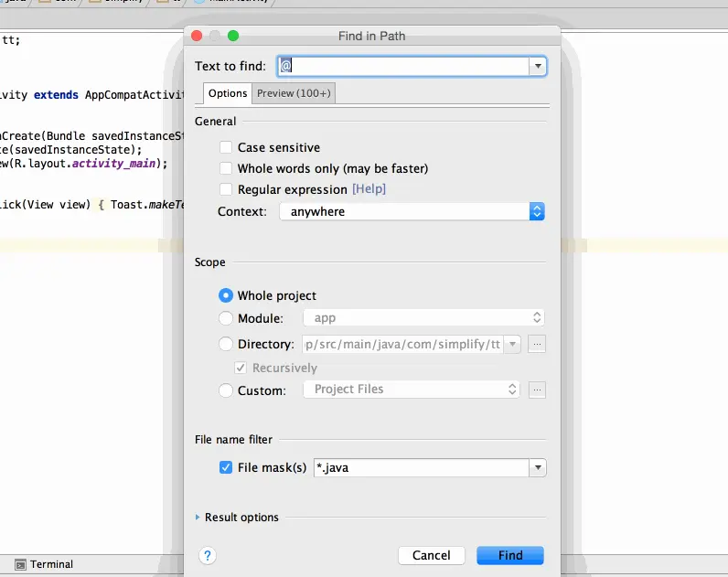Click the Find button
Image resolution: width=728 pixels, height=577 pixels.
[510, 555]
